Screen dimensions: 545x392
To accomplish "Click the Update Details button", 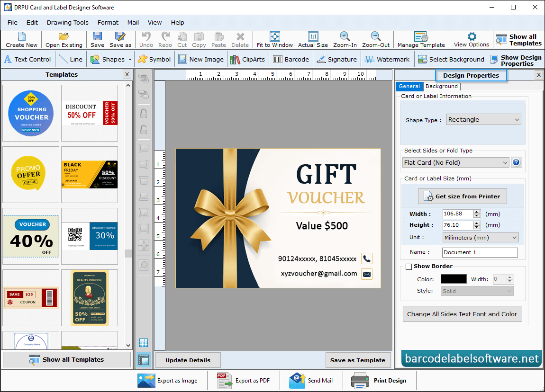I will click(x=188, y=360).
